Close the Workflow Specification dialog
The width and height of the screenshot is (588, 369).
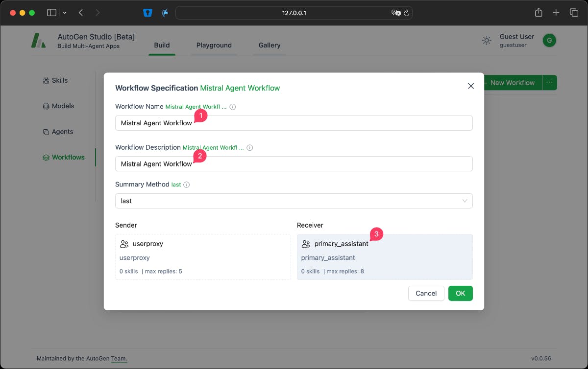point(471,86)
